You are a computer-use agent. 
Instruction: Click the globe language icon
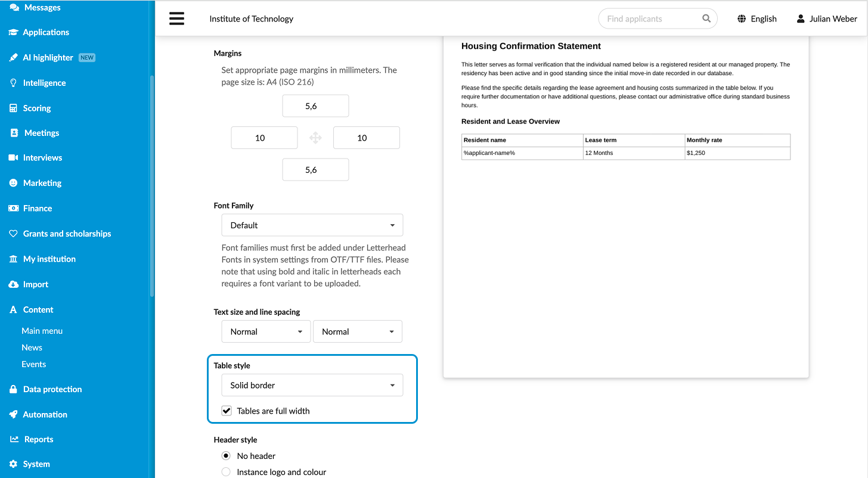742,18
